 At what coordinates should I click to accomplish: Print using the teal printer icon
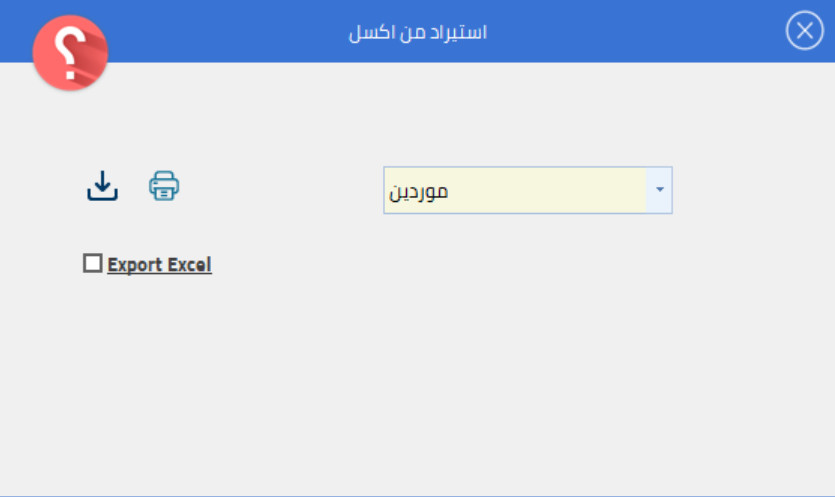click(164, 186)
